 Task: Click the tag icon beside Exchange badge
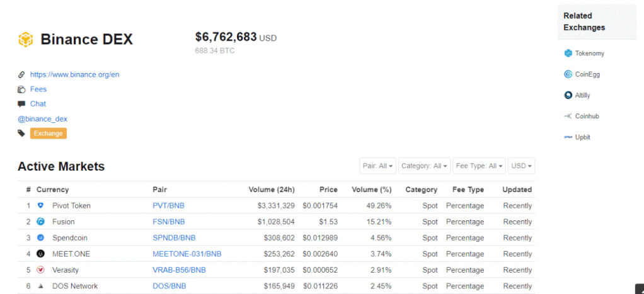pos(21,133)
